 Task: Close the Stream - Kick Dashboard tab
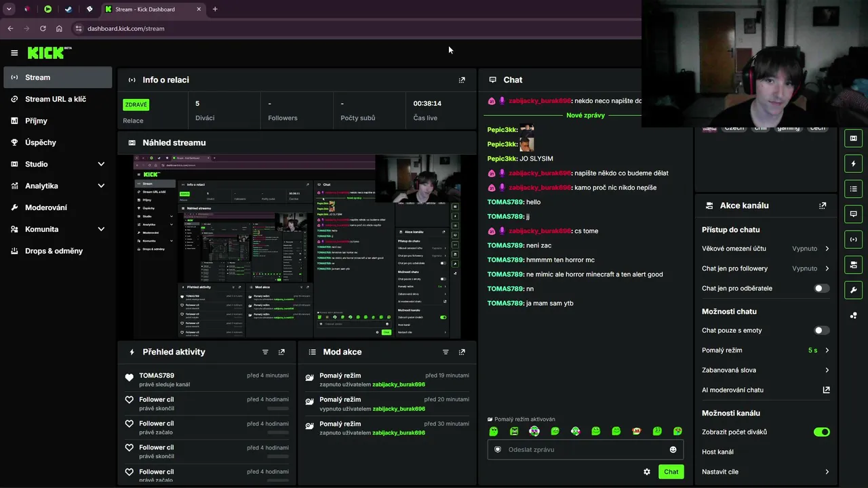(x=199, y=9)
